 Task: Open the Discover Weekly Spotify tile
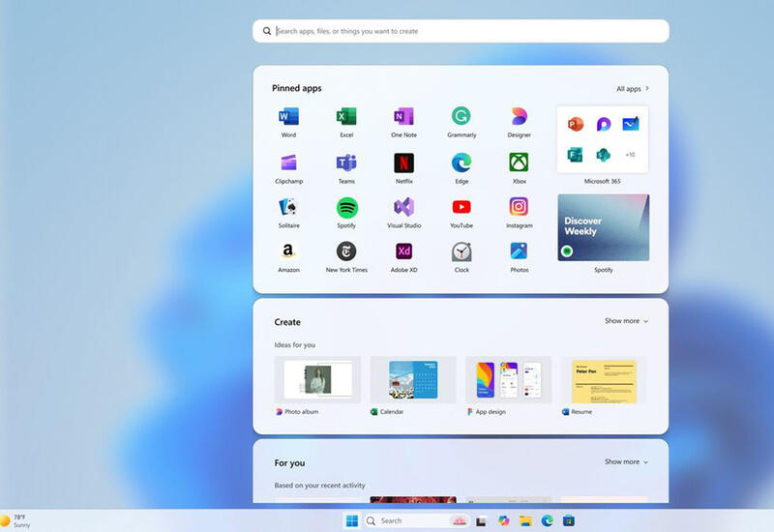pyautogui.click(x=603, y=227)
